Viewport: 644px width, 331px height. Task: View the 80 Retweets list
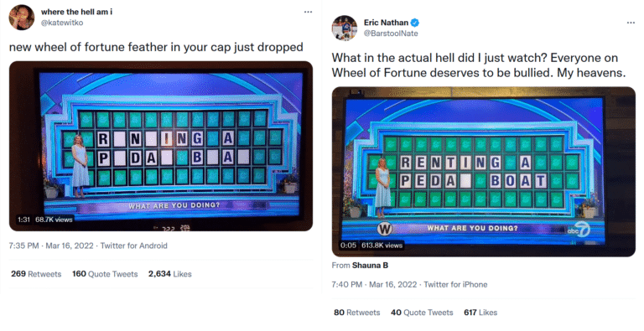click(357, 313)
